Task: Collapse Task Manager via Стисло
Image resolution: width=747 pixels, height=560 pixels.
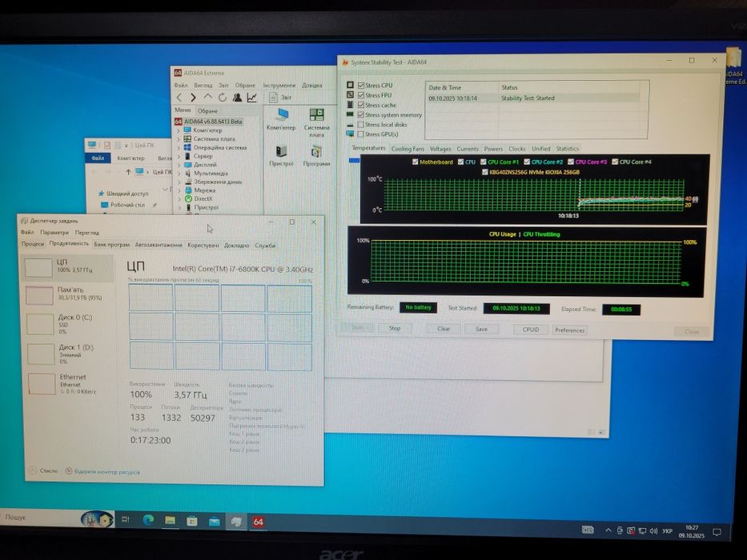Action: pos(43,470)
